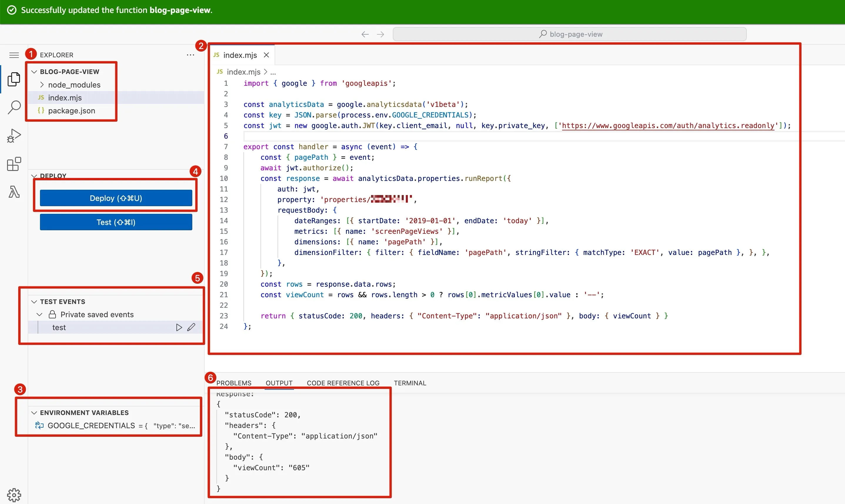Screen dimensions: 845x504
Task: Switch to the PROBLEMS tab
Action: tap(234, 383)
